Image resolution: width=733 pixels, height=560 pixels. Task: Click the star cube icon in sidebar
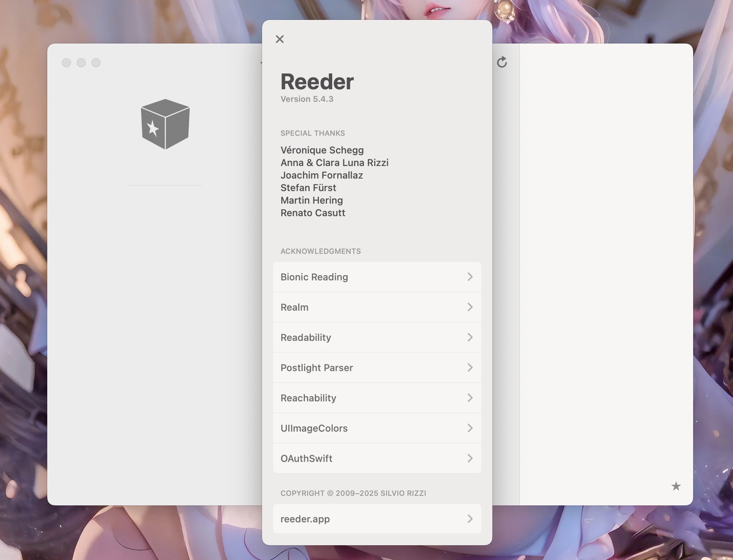pyautogui.click(x=165, y=124)
